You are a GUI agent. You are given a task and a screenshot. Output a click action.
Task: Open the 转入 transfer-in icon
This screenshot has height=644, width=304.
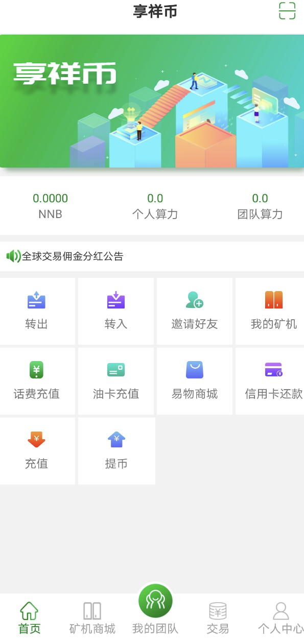tap(116, 299)
